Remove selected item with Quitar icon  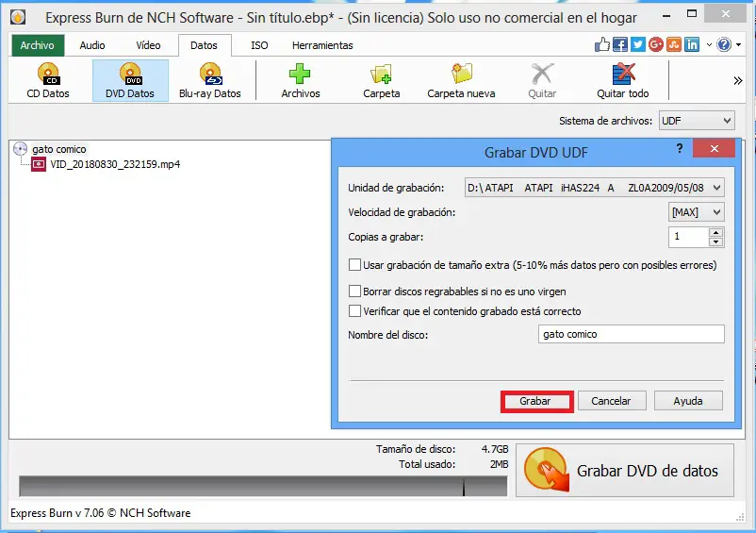(x=542, y=75)
